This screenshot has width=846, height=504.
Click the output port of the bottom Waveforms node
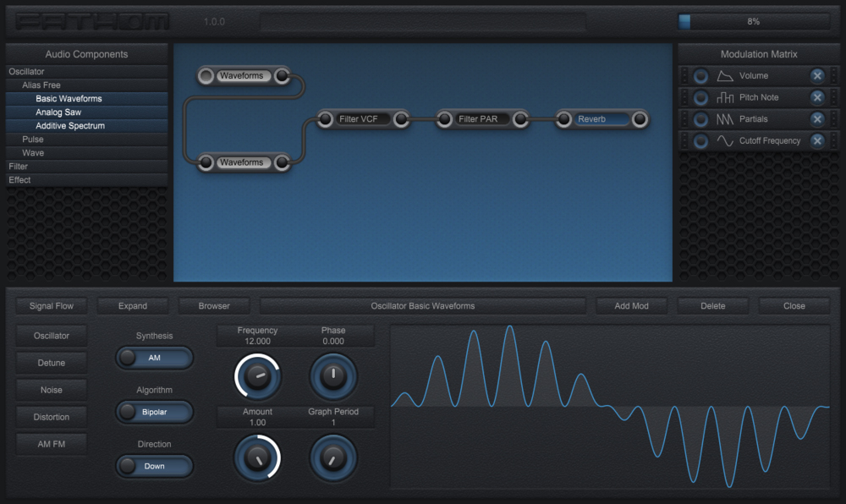[282, 162]
